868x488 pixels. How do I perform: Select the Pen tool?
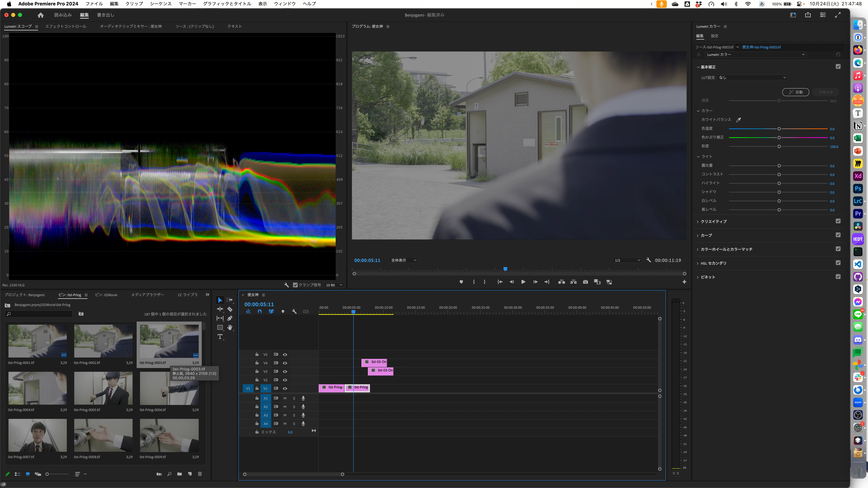point(230,318)
